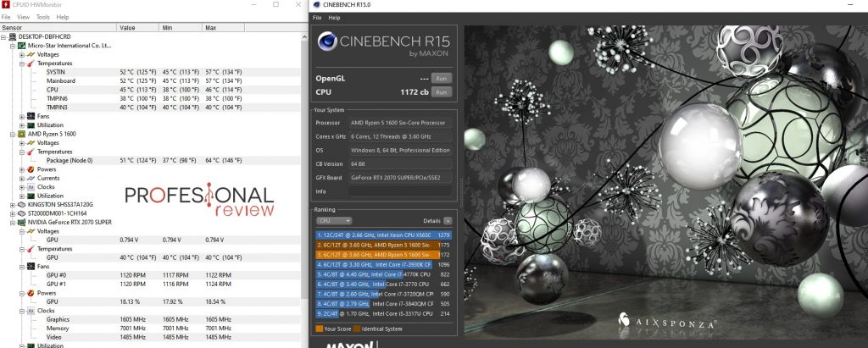Collapse Temperatures under Micro-Star International
Viewport: 868px width, 348px height.
tap(22, 63)
